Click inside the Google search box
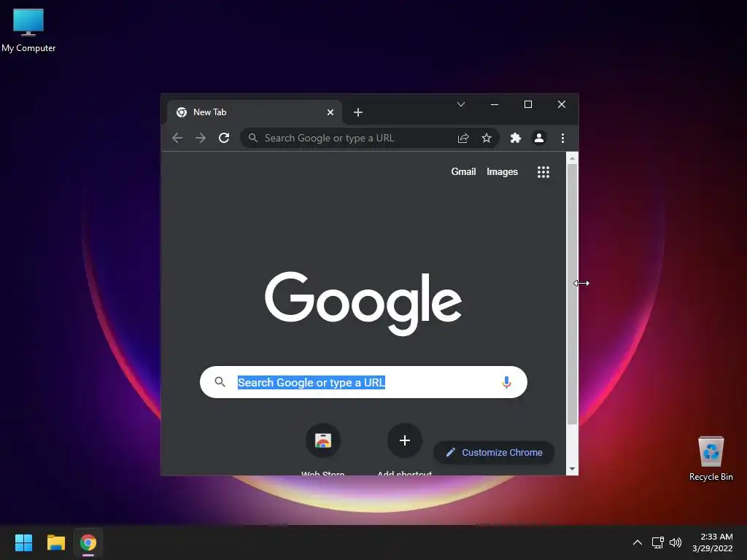The image size is (747, 560). click(x=363, y=382)
